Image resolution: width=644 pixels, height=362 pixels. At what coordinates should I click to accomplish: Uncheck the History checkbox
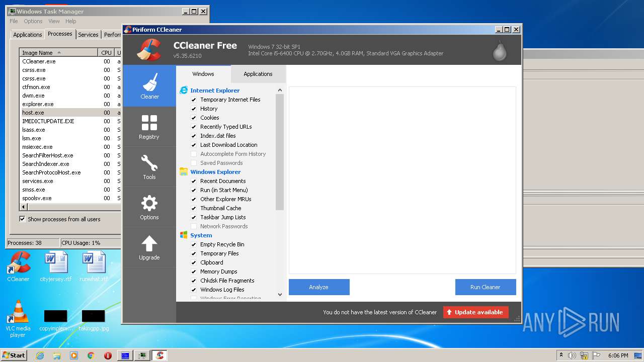tap(194, 109)
